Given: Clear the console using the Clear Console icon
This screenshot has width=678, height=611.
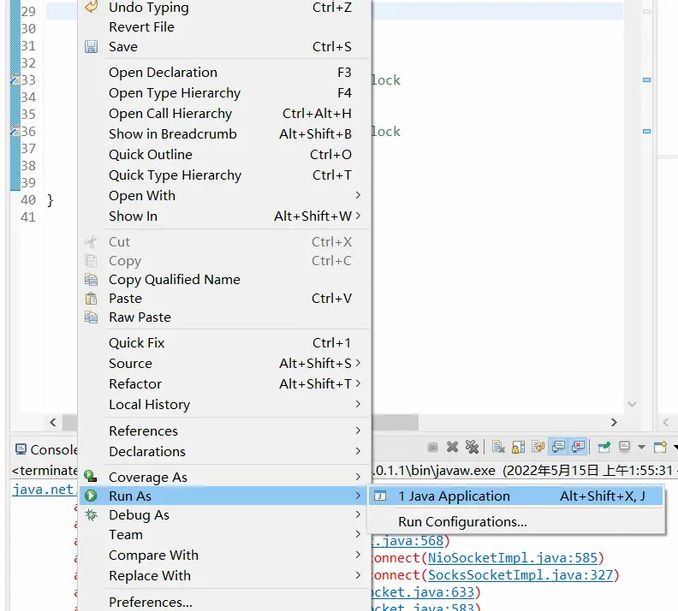Looking at the screenshot, I should pyautogui.click(x=499, y=447).
